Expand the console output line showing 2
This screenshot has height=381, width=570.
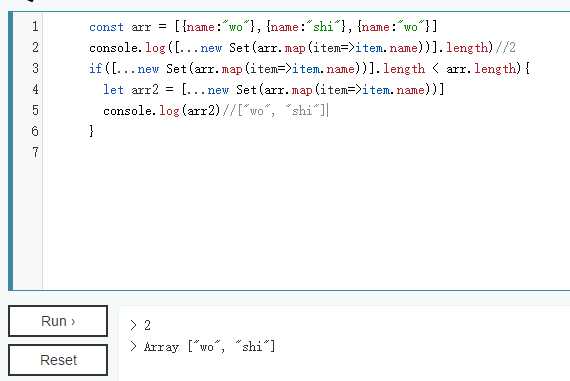(133, 325)
